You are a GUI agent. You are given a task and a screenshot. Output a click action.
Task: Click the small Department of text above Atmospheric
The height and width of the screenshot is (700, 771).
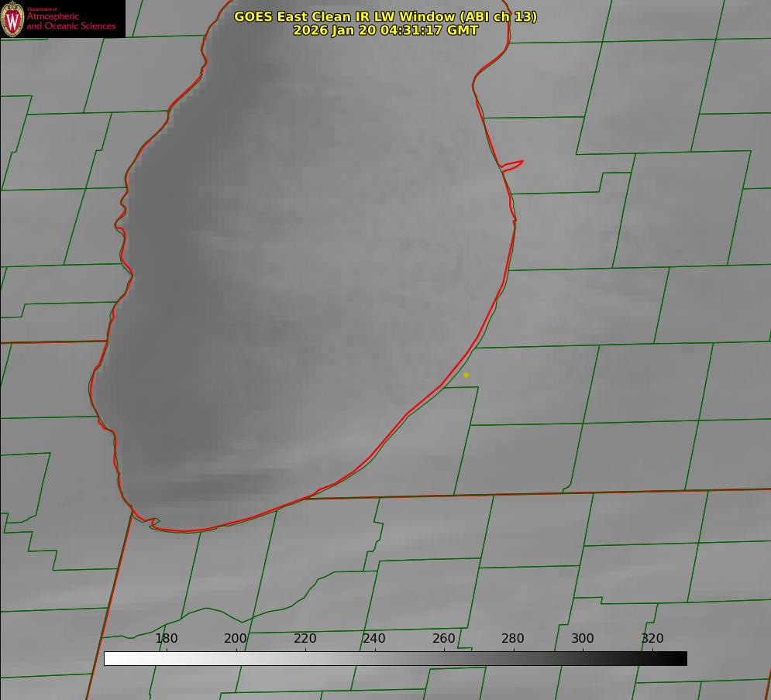coord(42,9)
